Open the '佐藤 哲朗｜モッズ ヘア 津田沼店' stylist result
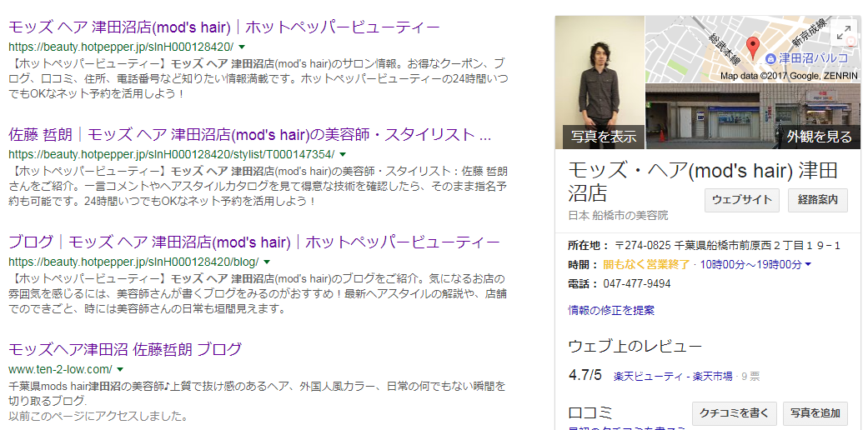The height and width of the screenshot is (430, 868). (x=249, y=134)
